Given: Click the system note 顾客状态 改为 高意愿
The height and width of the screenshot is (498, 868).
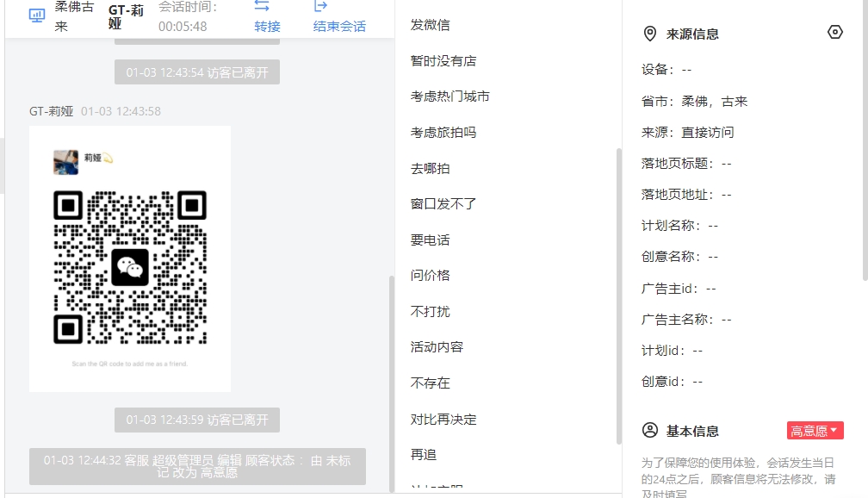Looking at the screenshot, I should pos(198,466).
